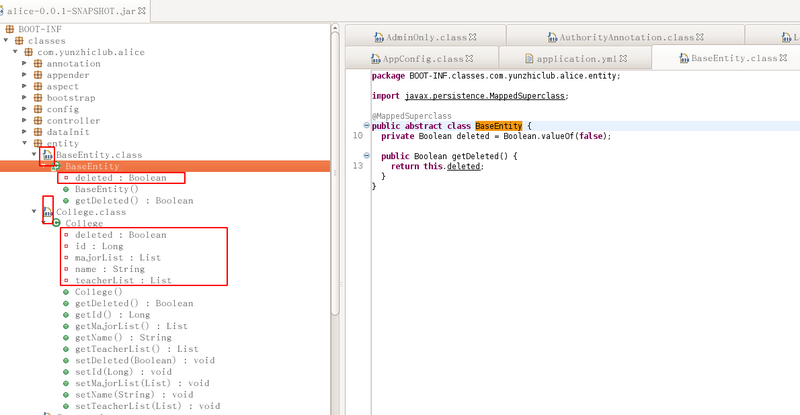Viewport: 800px width, 415px height.
Task: Close the AuthorityAnnotation.class editor tab
Action: pos(700,37)
